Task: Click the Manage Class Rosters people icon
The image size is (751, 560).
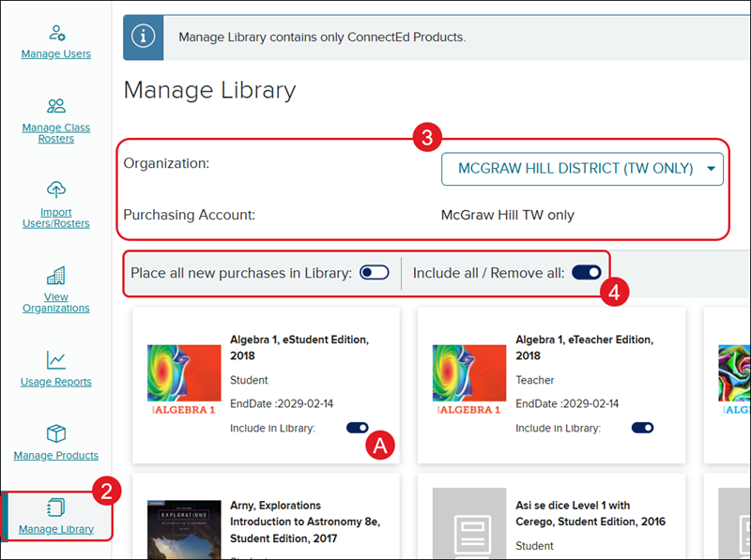Action: (56, 106)
